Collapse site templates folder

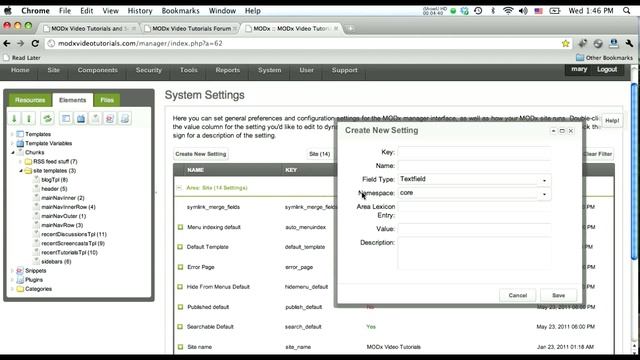20,171
